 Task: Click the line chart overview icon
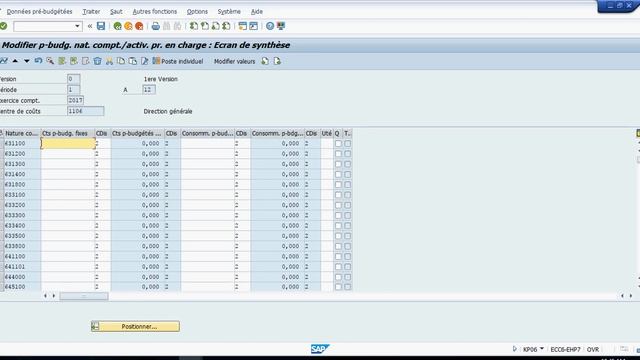[4, 61]
